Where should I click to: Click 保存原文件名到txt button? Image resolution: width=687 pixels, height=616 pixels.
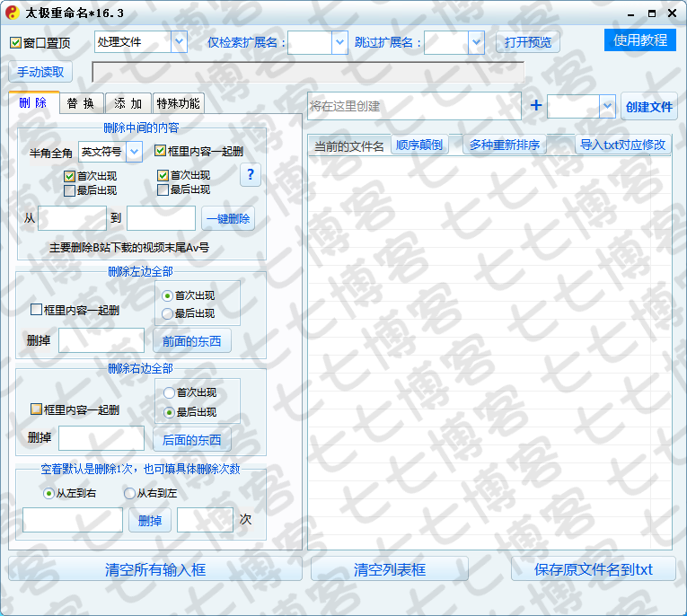point(594,569)
